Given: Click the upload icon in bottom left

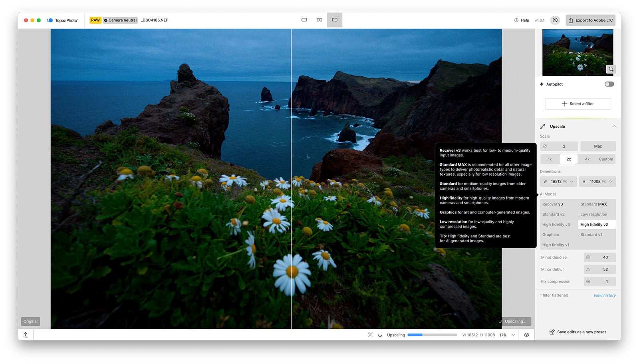Looking at the screenshot, I should [x=26, y=335].
